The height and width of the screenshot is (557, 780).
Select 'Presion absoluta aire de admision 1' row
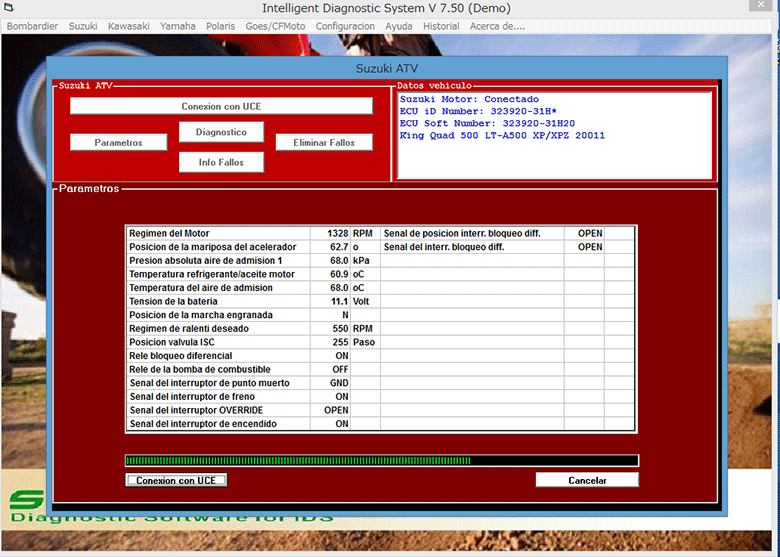click(219, 260)
